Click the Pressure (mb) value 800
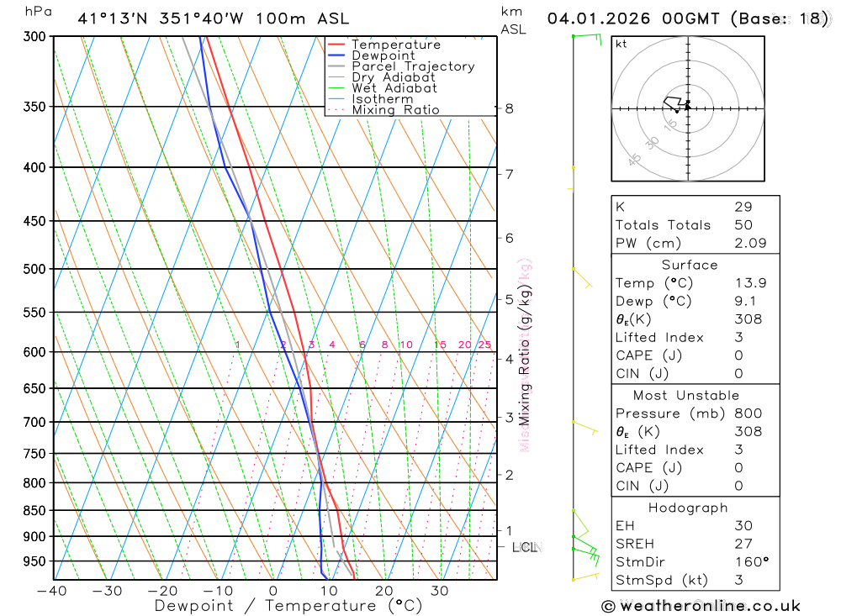Image resolution: width=841 pixels, height=616 pixels. click(748, 413)
